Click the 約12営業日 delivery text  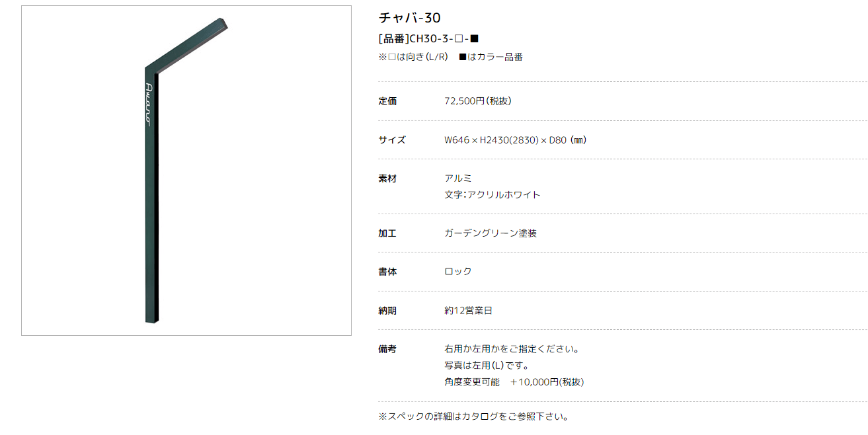click(x=468, y=311)
